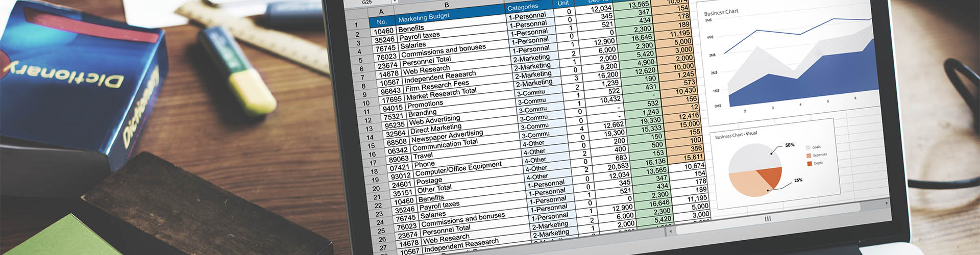Select the Business Chart - Visual pie chart
This screenshot has height=255, width=980.
pos(755,169)
